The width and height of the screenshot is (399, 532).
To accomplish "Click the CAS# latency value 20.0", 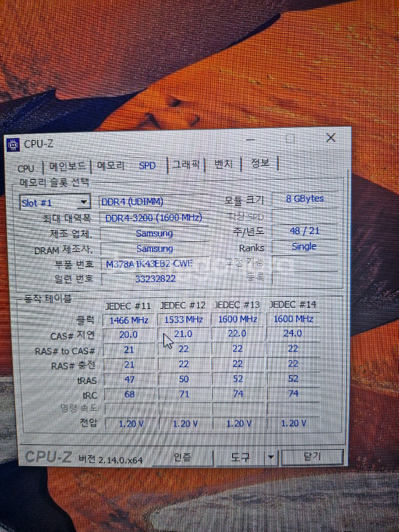I will (129, 335).
